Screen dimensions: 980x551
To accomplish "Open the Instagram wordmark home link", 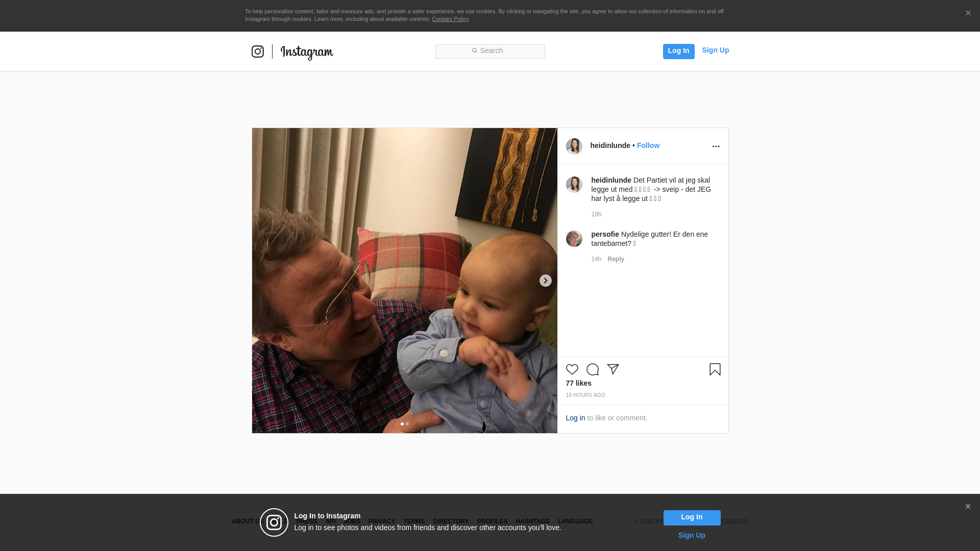I will coord(307,53).
